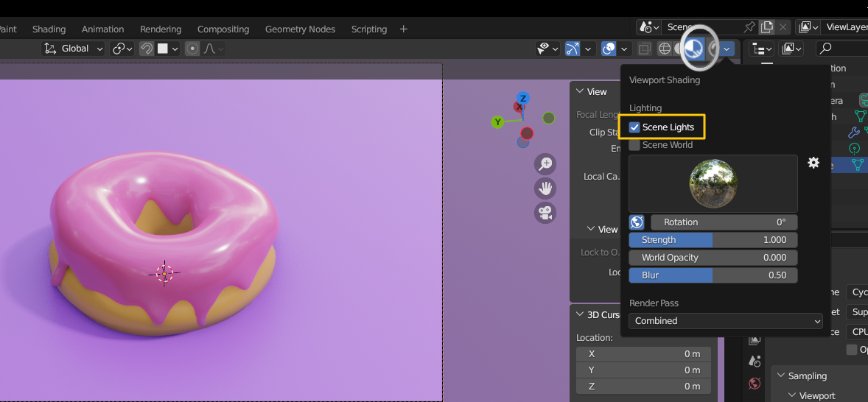This screenshot has width=868, height=402.
Task: Delete scene with the X icon
Action: [x=783, y=27]
